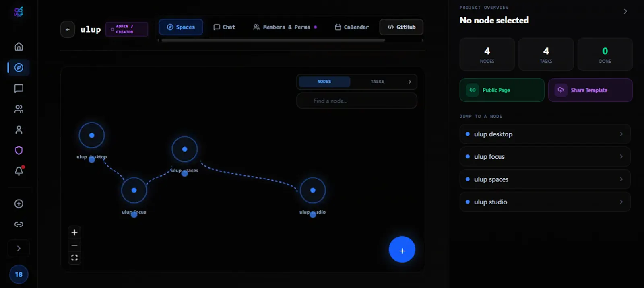Open the 18 avatar badge
This screenshot has width=644, height=288.
(19, 274)
